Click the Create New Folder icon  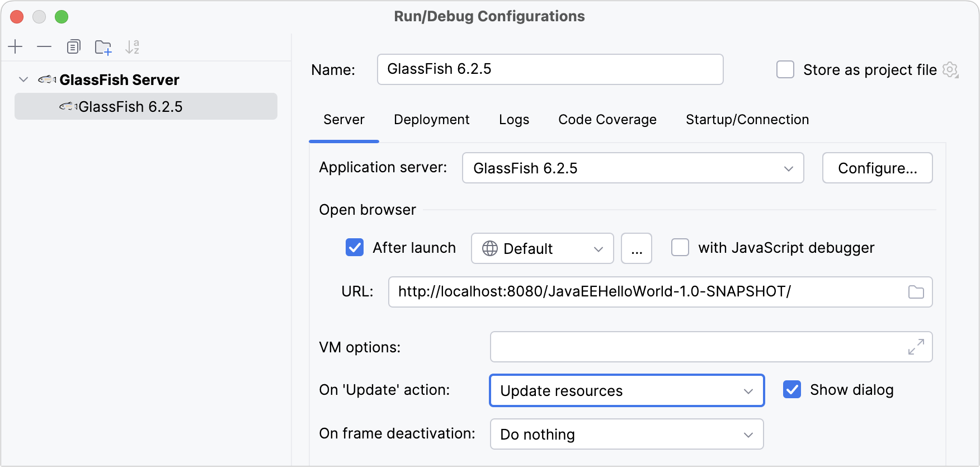[x=103, y=48]
